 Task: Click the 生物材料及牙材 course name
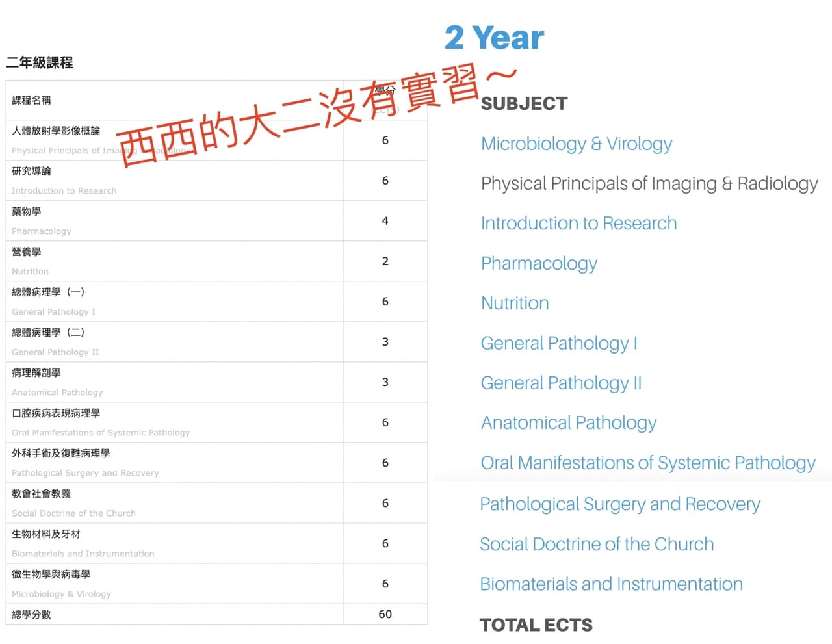[x=46, y=534]
